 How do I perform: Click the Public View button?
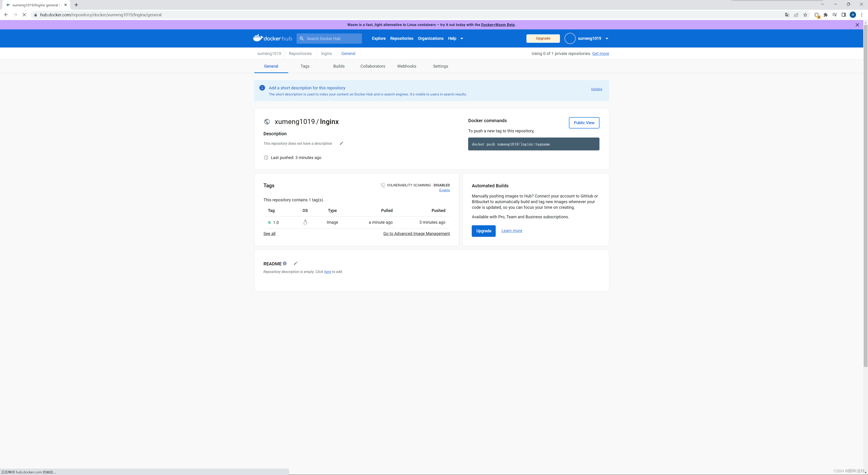click(x=584, y=123)
